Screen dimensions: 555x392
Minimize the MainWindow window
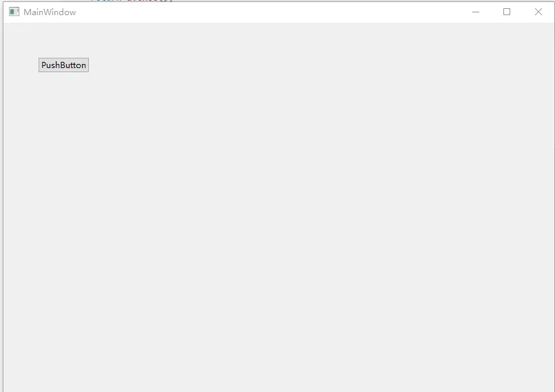click(476, 12)
